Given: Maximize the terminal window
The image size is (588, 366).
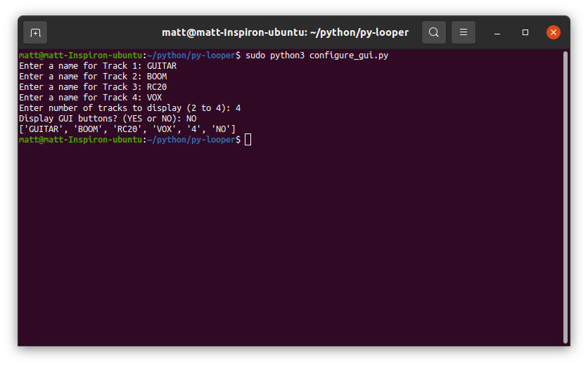Looking at the screenshot, I should click(525, 32).
